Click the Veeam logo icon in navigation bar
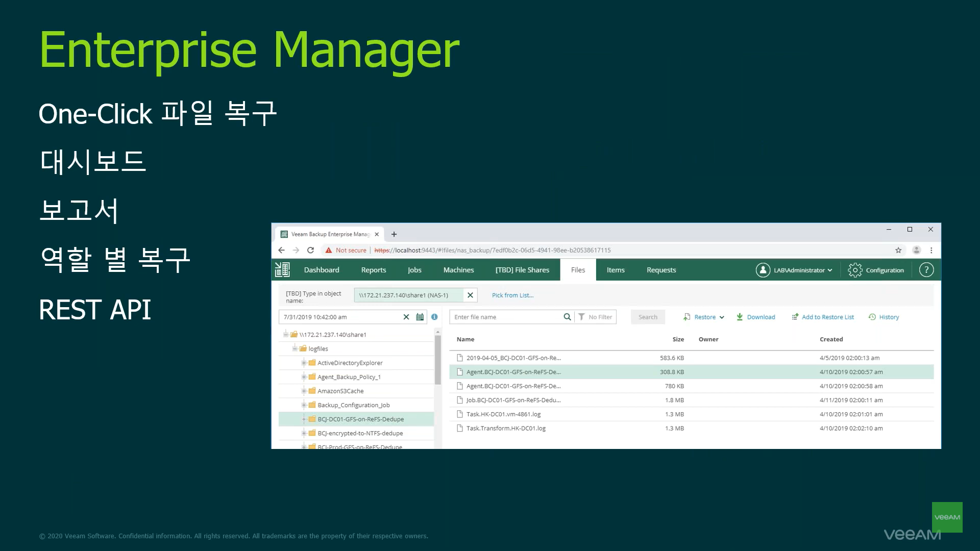Screen dimensions: 980x551 click(x=282, y=270)
